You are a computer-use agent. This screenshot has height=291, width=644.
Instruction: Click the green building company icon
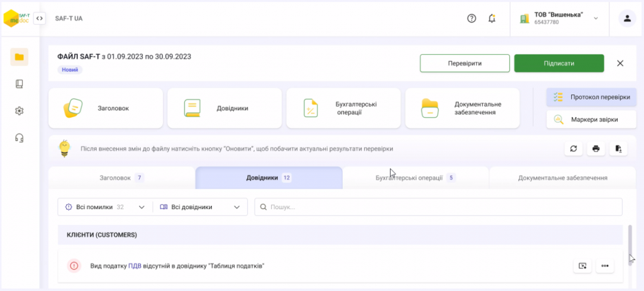pos(525,18)
